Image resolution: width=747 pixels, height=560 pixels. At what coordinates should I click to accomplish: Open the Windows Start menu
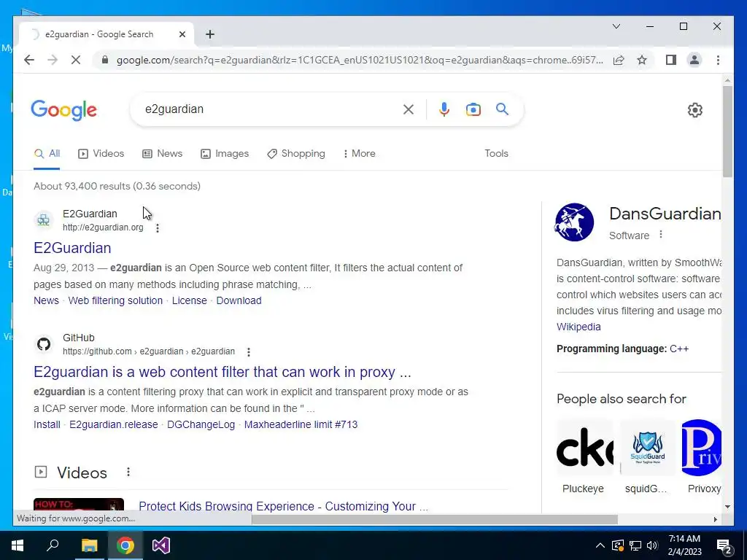pyautogui.click(x=18, y=545)
